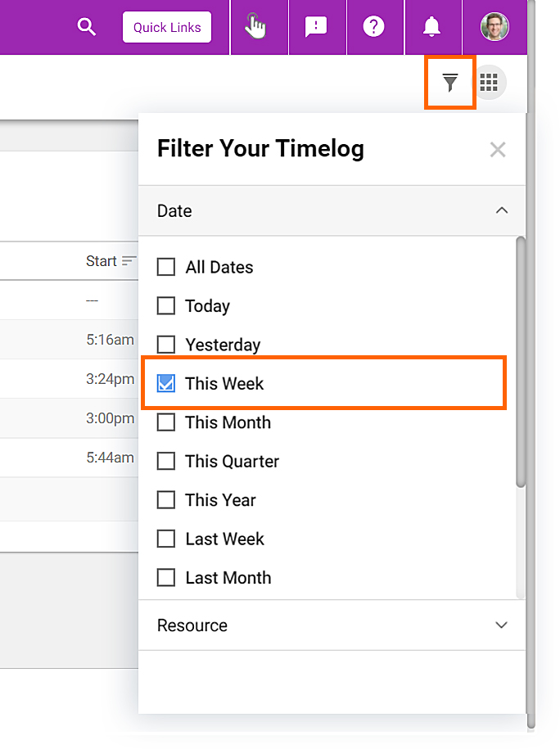The image size is (560, 749).
Task: Check the All Dates checkbox
Action: [166, 267]
